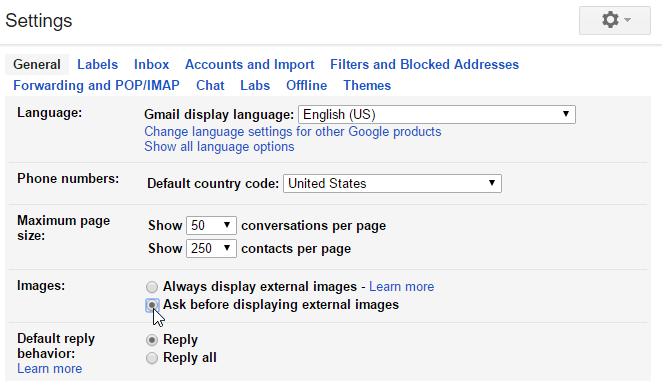662x381 pixels.
Task: Click the 'conversations per page' text
Action: click(x=313, y=226)
